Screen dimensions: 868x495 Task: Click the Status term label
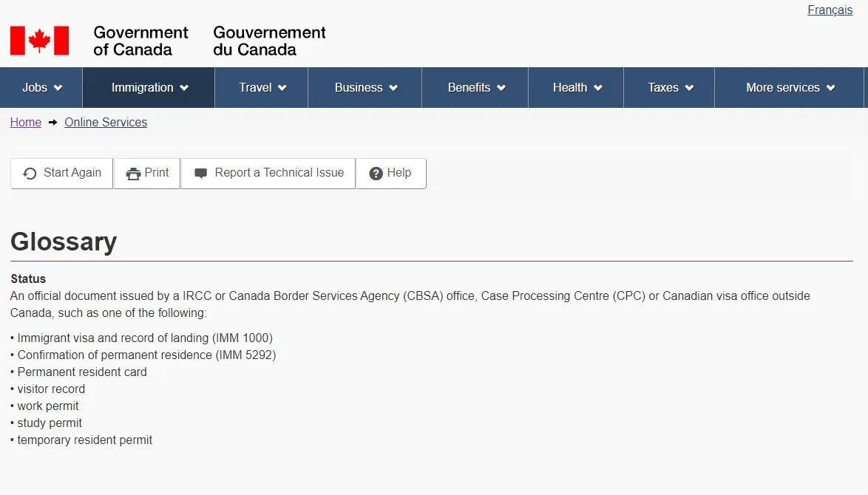(28, 279)
